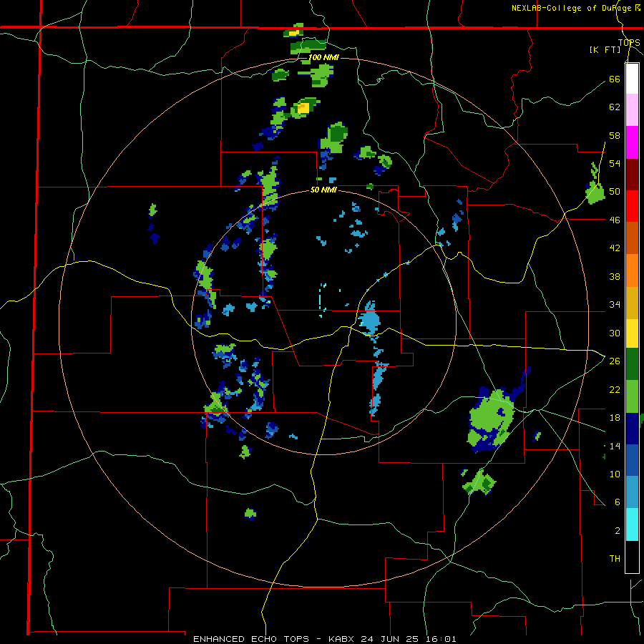Click the 24 JUN 25 date stamp
This screenshot has height=644, width=644.
(x=389, y=639)
